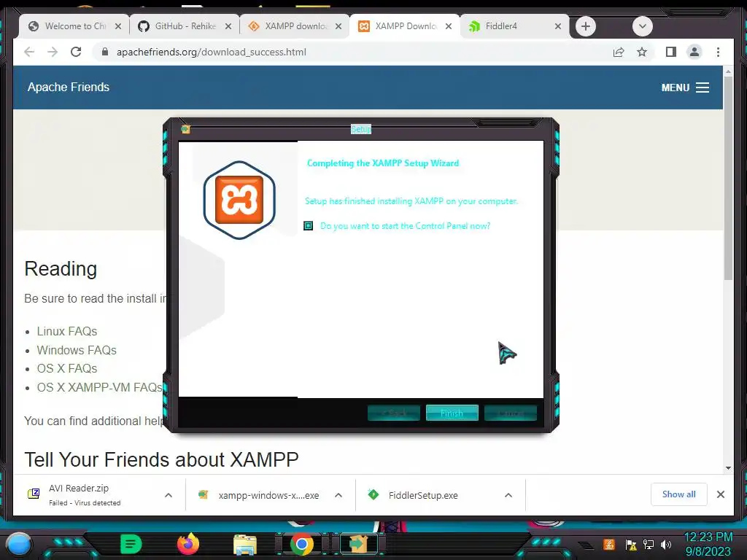
Task: Open the OS X FAQs link
Action: click(67, 368)
